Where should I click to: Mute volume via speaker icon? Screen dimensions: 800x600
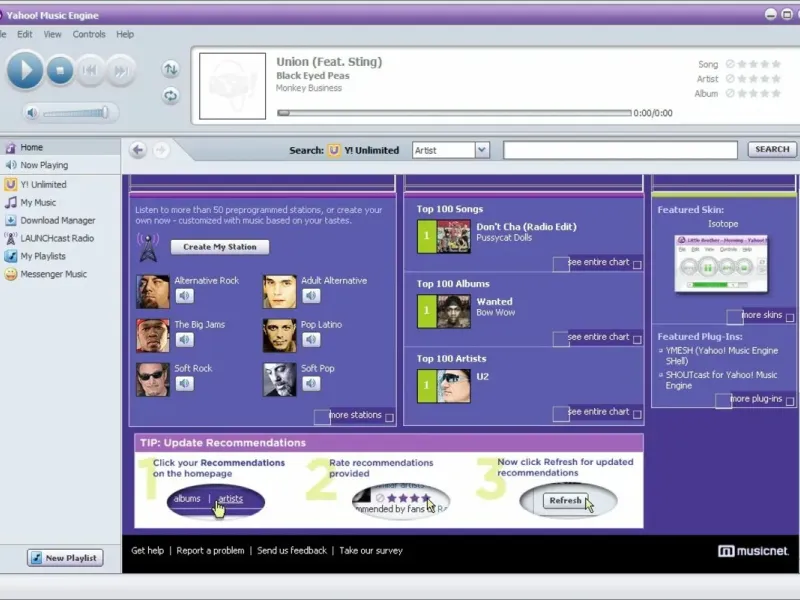point(32,113)
